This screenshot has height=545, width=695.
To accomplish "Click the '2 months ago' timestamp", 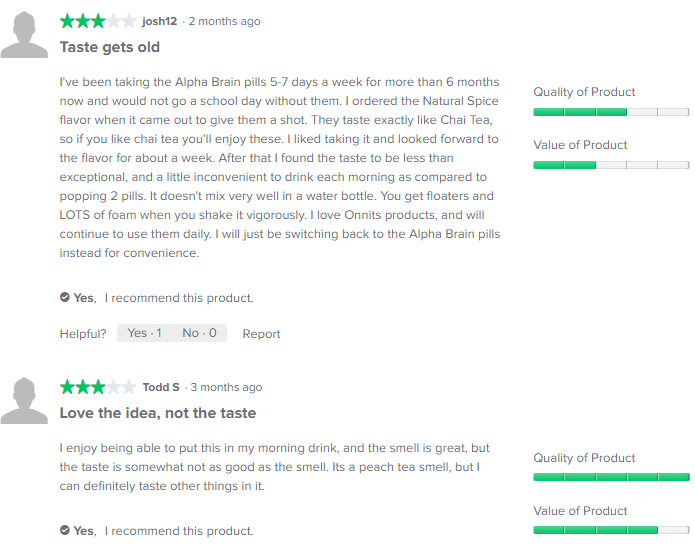I will click(x=224, y=21).
